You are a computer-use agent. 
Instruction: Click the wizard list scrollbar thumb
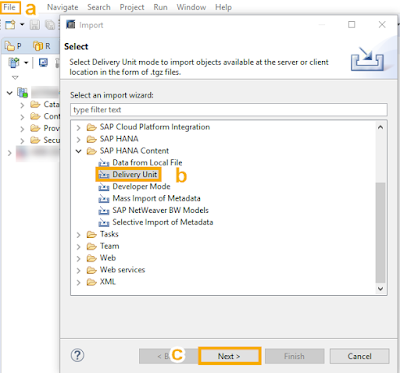380,233
